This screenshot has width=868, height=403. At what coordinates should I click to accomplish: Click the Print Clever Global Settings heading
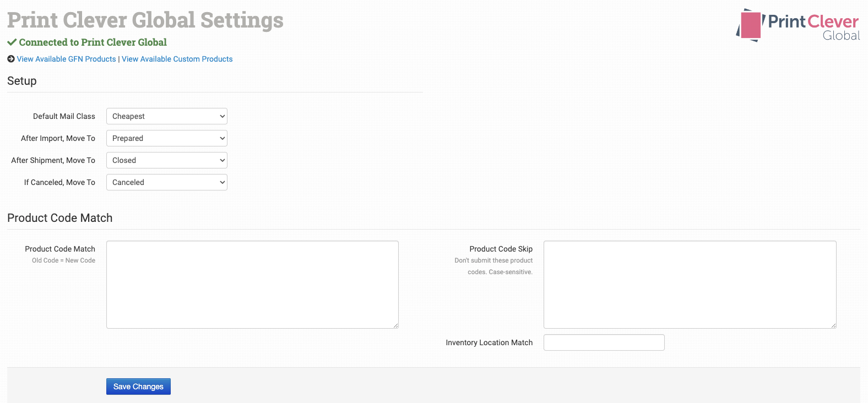click(x=145, y=20)
